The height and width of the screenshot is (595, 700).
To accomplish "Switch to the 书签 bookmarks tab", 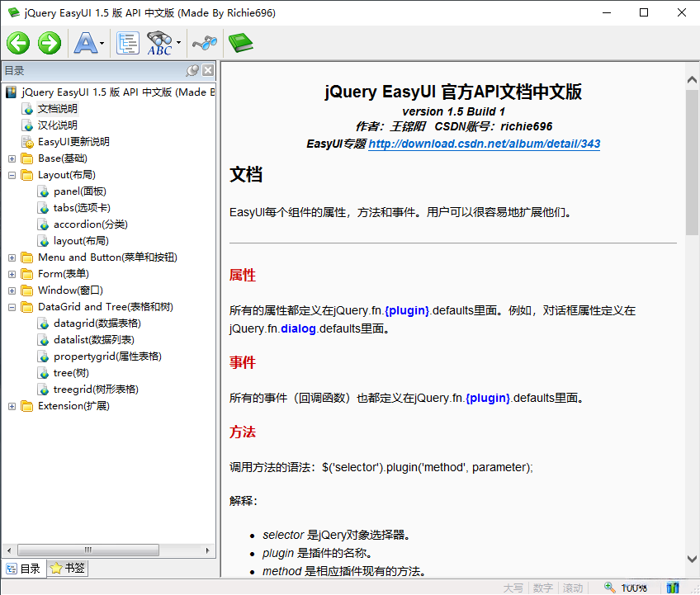I will 68,569.
